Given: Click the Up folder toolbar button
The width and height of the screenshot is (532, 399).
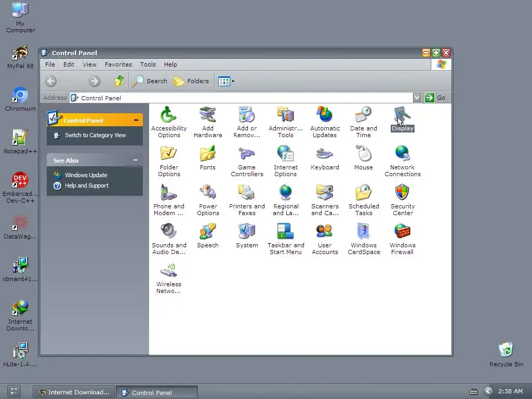Looking at the screenshot, I should point(119,81).
